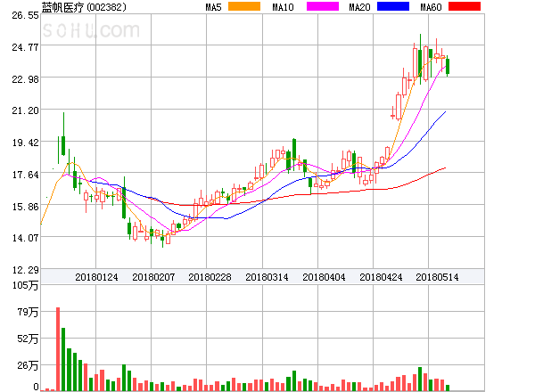Click the 20180404 date label
Image resolution: width=535 pixels, height=392 pixels.
tap(324, 277)
